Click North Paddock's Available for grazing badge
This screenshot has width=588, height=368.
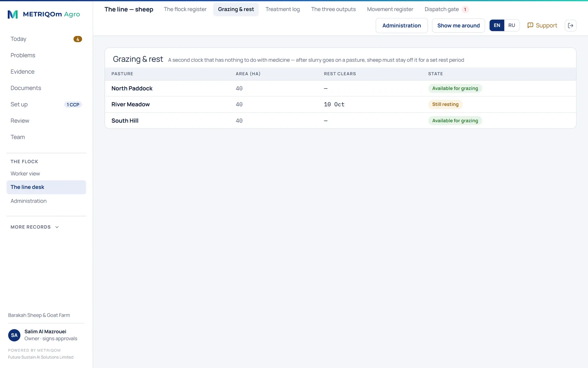coord(455,88)
